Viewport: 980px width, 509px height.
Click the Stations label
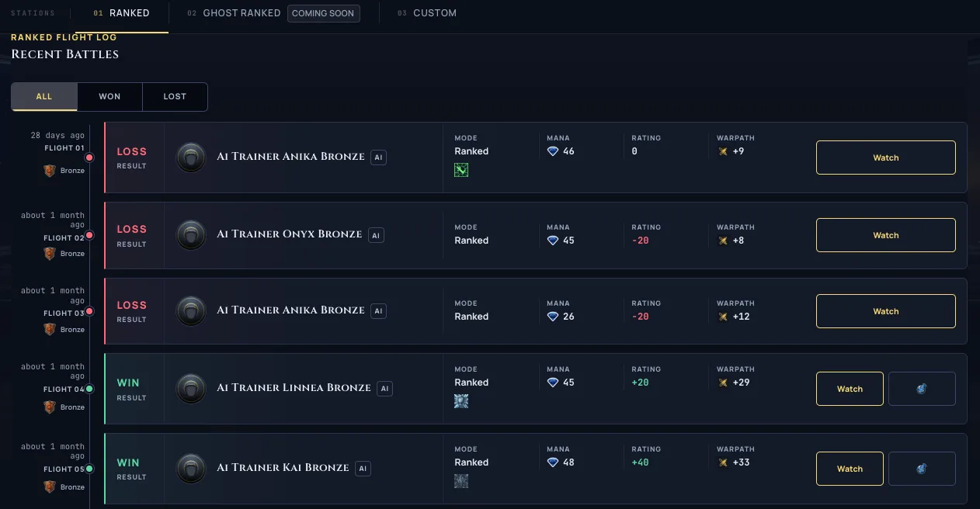point(33,13)
